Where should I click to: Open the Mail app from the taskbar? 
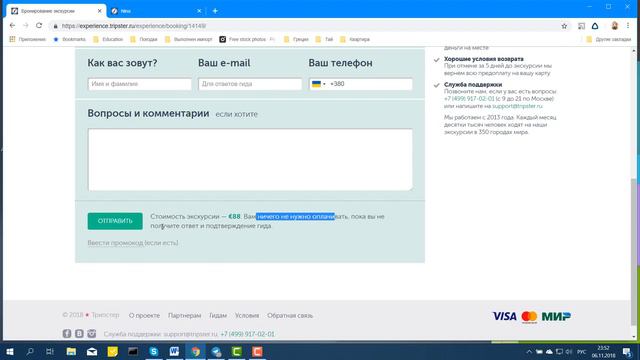tap(92, 351)
